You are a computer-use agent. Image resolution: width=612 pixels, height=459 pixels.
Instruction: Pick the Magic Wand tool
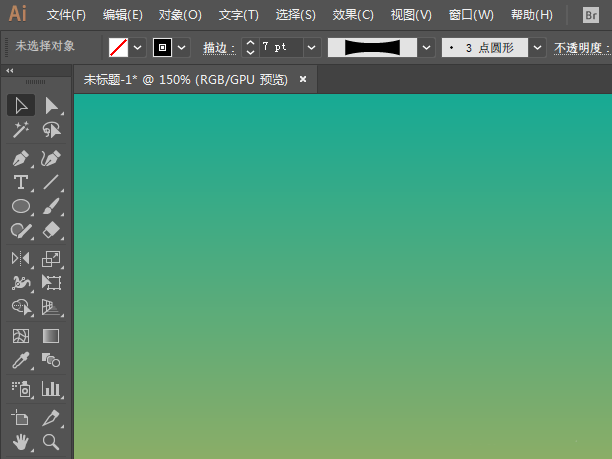tap(21, 130)
